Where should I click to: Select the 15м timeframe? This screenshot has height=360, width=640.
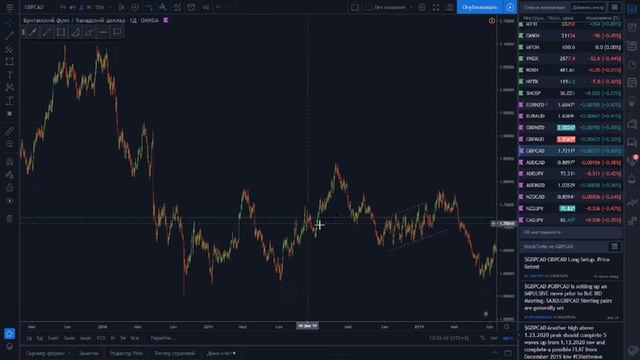[100, 7]
